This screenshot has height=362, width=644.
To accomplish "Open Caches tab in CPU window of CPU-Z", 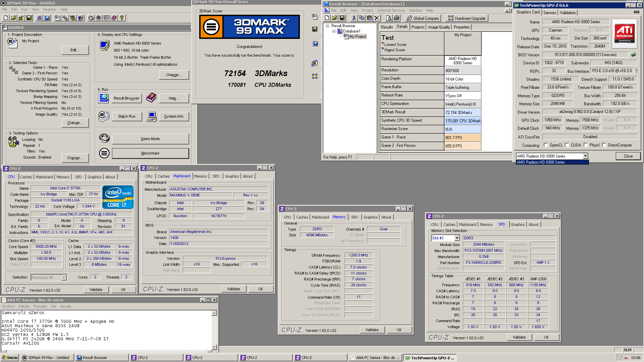I will click(x=26, y=177).
